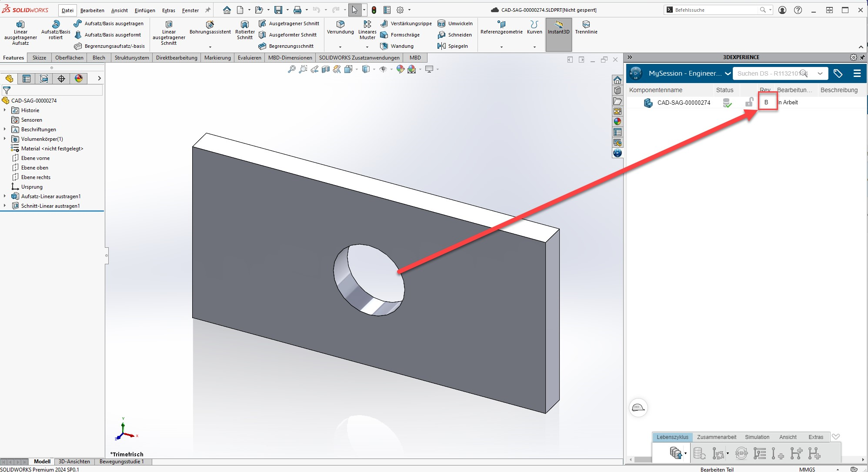Click the DisplayManager appearance sphere icon
The image size is (868, 472).
pyautogui.click(x=79, y=79)
